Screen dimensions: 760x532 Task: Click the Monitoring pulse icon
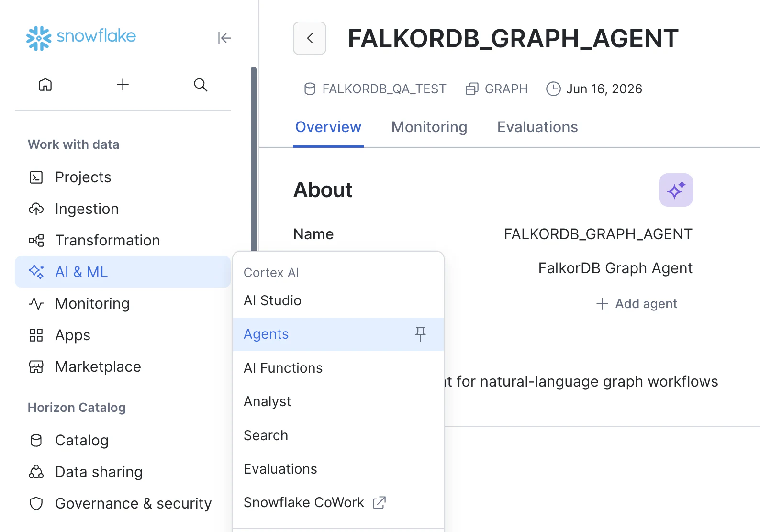tap(36, 304)
